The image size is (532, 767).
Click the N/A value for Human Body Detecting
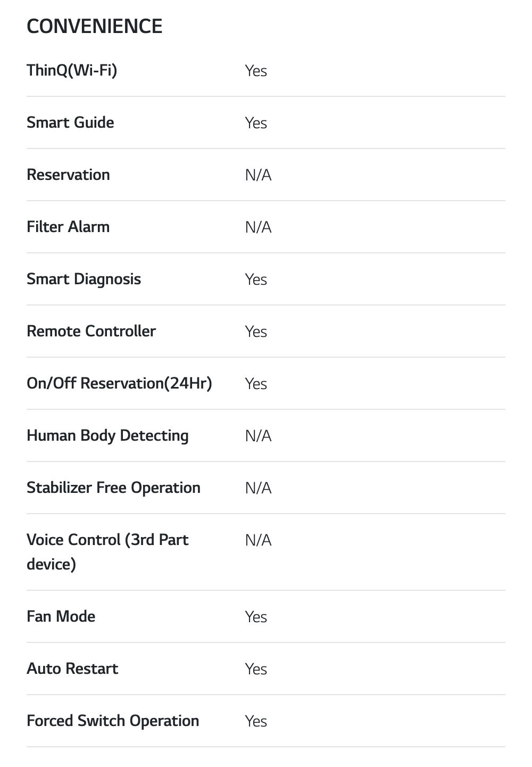click(x=258, y=436)
